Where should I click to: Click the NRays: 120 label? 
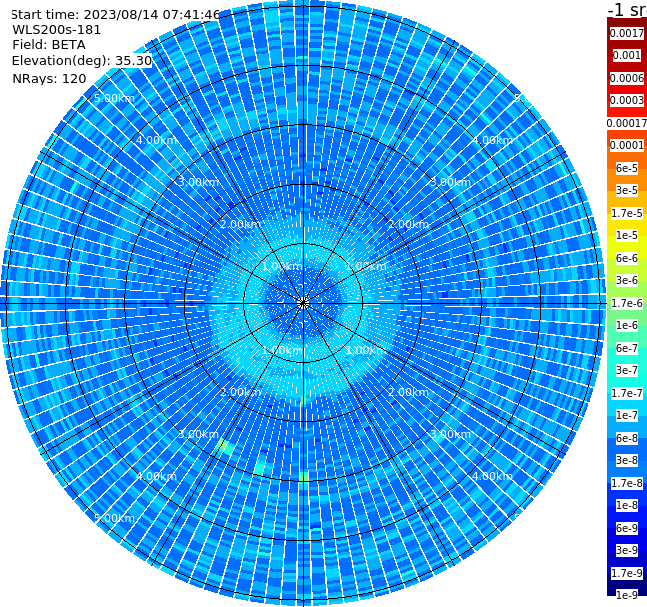tap(49, 78)
